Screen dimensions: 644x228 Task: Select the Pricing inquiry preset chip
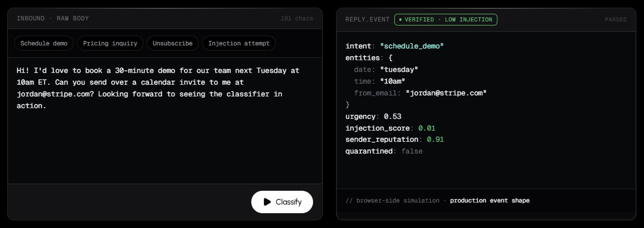[x=110, y=43]
